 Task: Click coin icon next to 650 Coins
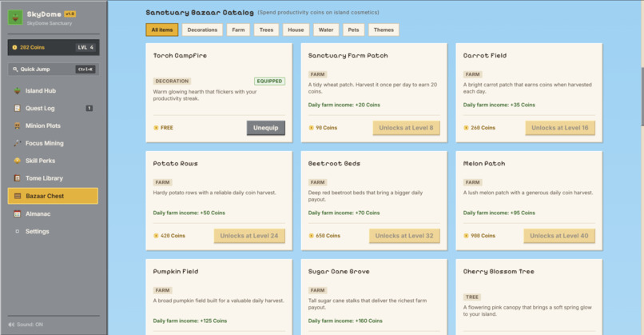coord(312,236)
